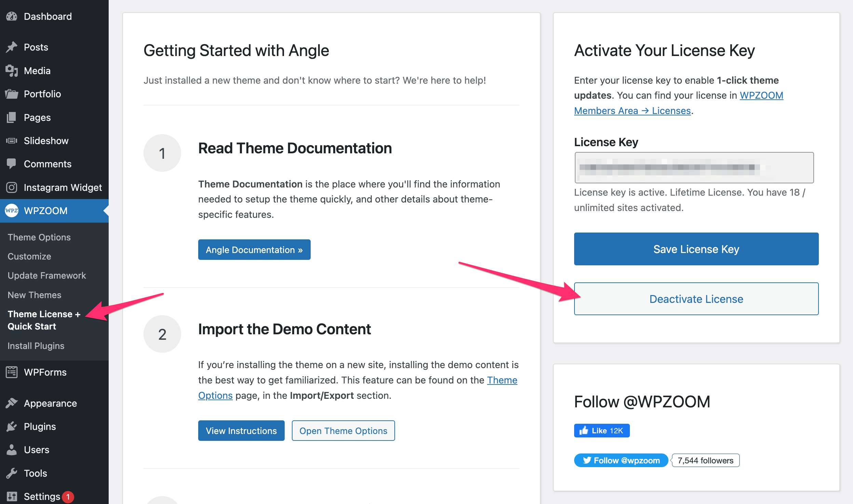The width and height of the screenshot is (853, 504).
Task: Click the Open Theme Options button
Action: coord(343,431)
